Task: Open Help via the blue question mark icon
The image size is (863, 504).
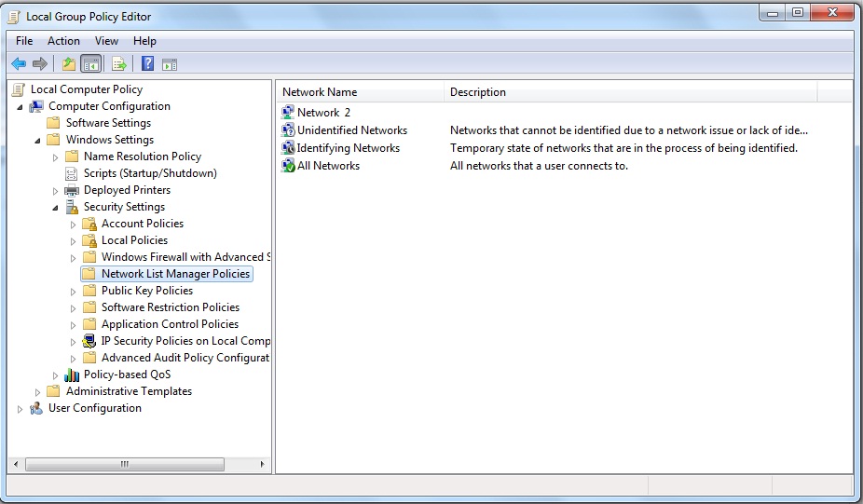Action: [x=147, y=64]
